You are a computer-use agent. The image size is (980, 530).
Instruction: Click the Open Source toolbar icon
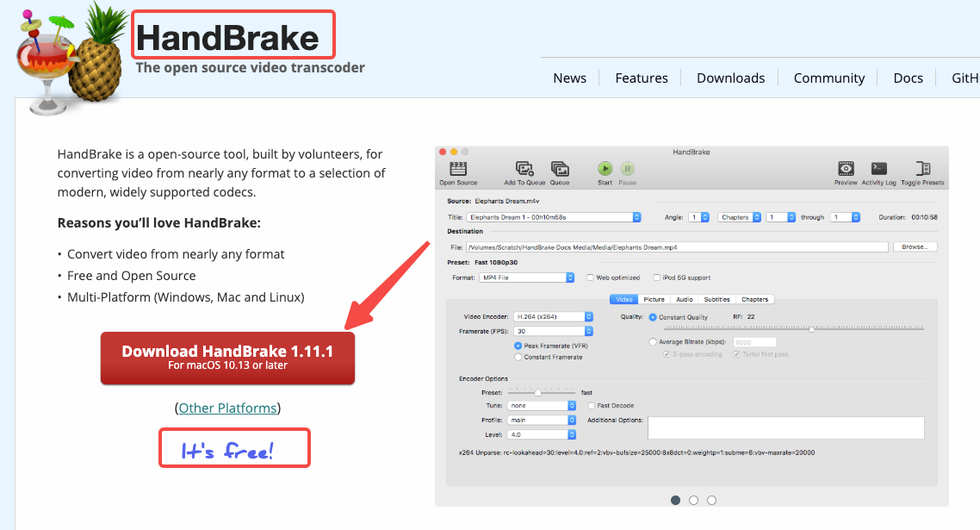pyautogui.click(x=458, y=169)
